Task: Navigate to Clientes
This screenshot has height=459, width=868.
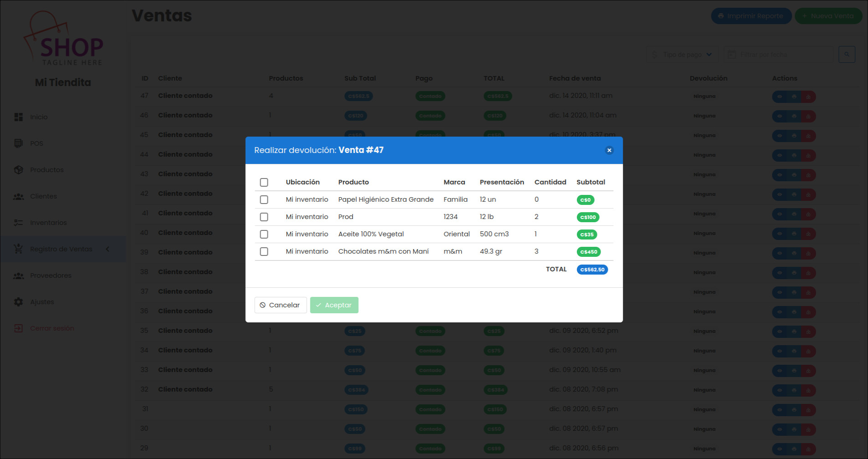Action: coord(43,196)
